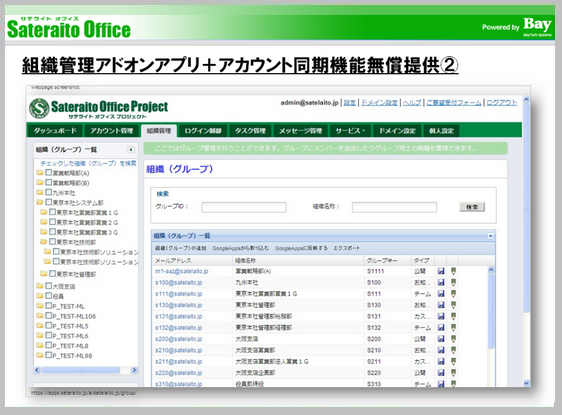
Task: Click green icon in s131@satelaito.jp row
Action: tap(453, 316)
